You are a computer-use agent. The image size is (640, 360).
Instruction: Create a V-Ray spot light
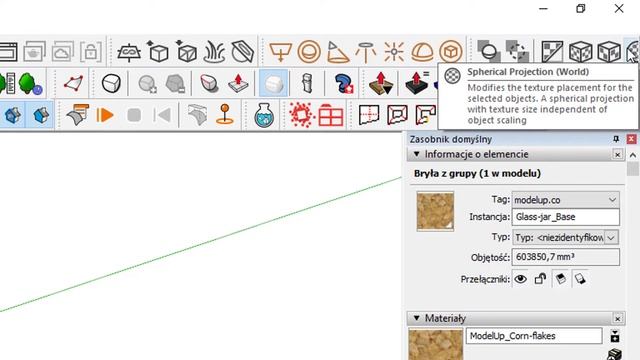338,52
